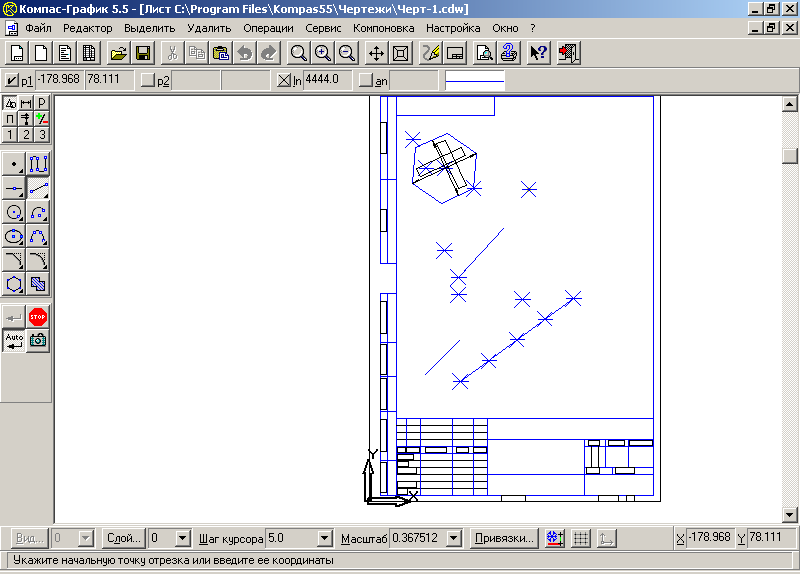The image size is (800, 574).
Task: Click the zoom in magnifier with plus
Action: point(322,53)
